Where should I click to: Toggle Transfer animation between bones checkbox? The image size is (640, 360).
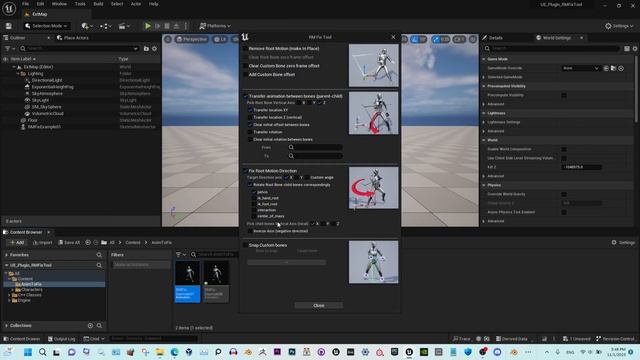[245, 96]
